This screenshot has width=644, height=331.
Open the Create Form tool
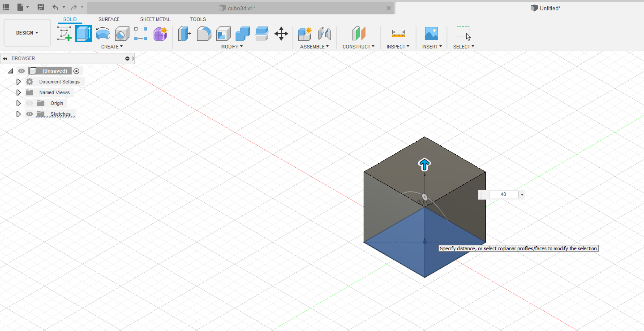click(x=160, y=34)
